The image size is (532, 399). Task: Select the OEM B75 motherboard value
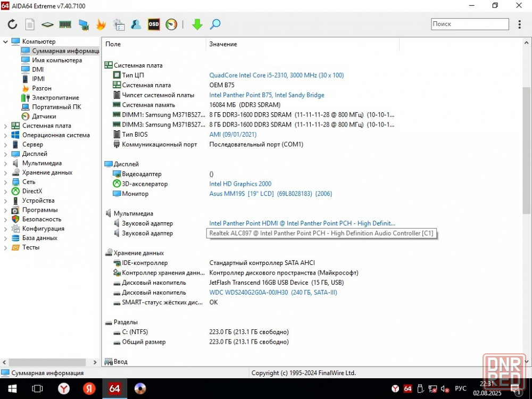click(221, 85)
